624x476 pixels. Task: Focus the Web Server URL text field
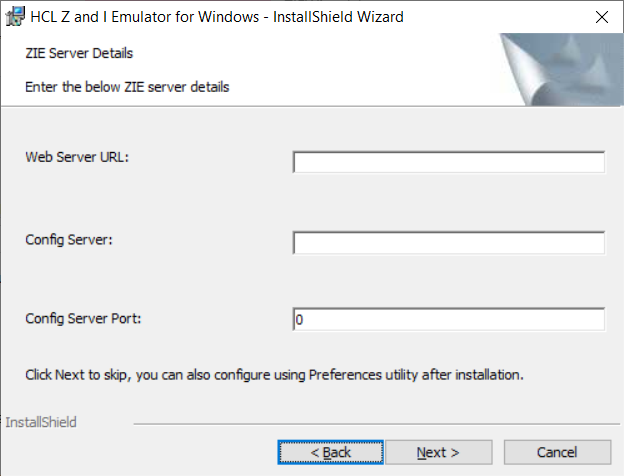[448, 162]
